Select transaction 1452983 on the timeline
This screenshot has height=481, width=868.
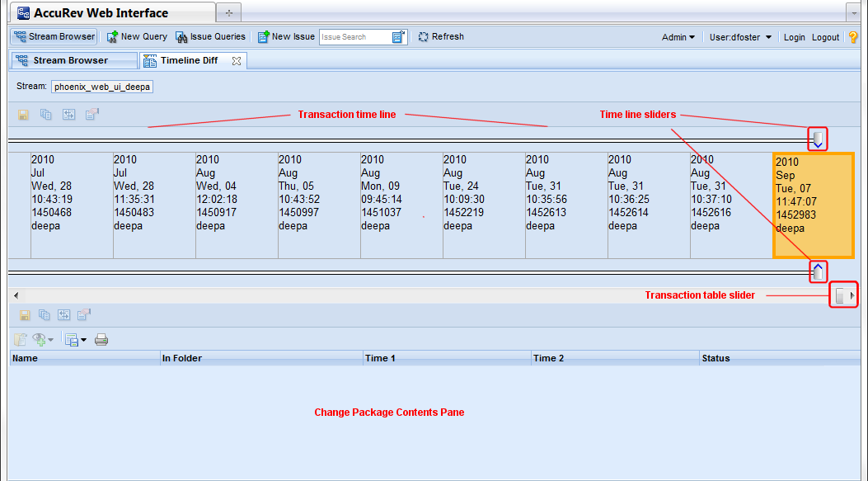[x=813, y=205]
